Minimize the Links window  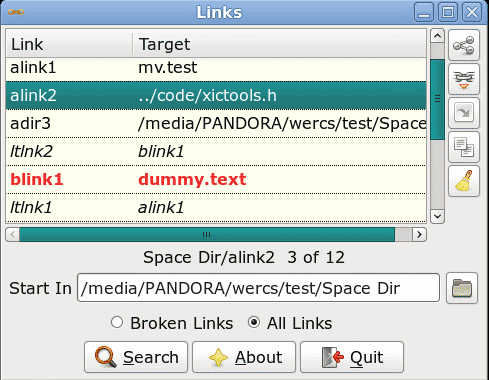pyautogui.click(x=424, y=13)
